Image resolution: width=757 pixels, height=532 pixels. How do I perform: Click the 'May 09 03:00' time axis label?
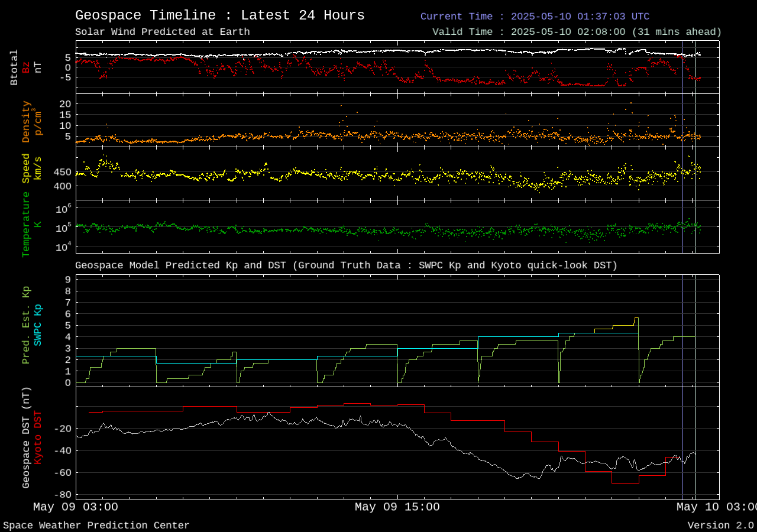pyautogui.click(x=75, y=507)
